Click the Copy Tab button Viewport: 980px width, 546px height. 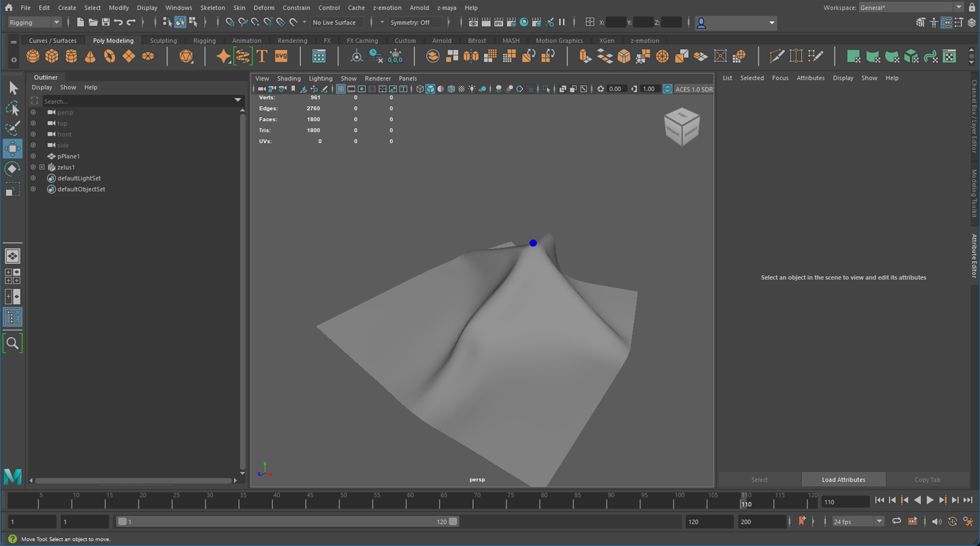[x=927, y=480]
